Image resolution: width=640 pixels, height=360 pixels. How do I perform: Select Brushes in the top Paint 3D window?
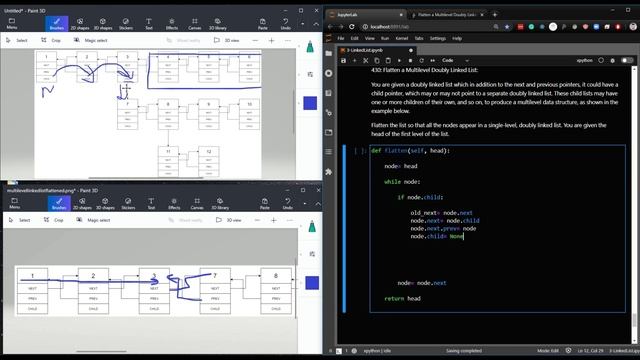[x=57, y=24]
